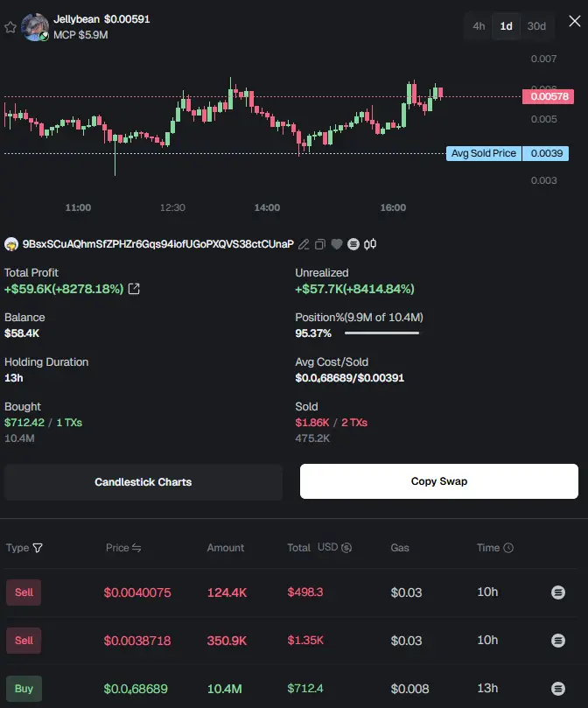Screen dimensions: 588x708
Task: Click the $712.42 bought amount
Action: pyautogui.click(x=24, y=423)
